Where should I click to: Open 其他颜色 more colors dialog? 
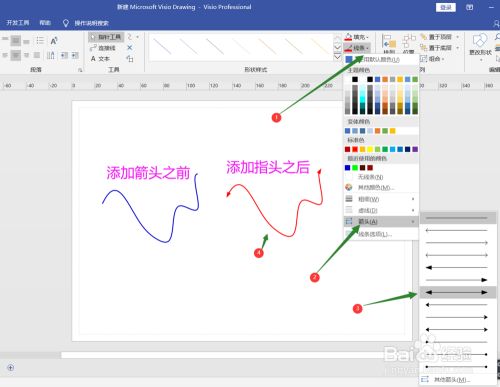pyautogui.click(x=381, y=188)
